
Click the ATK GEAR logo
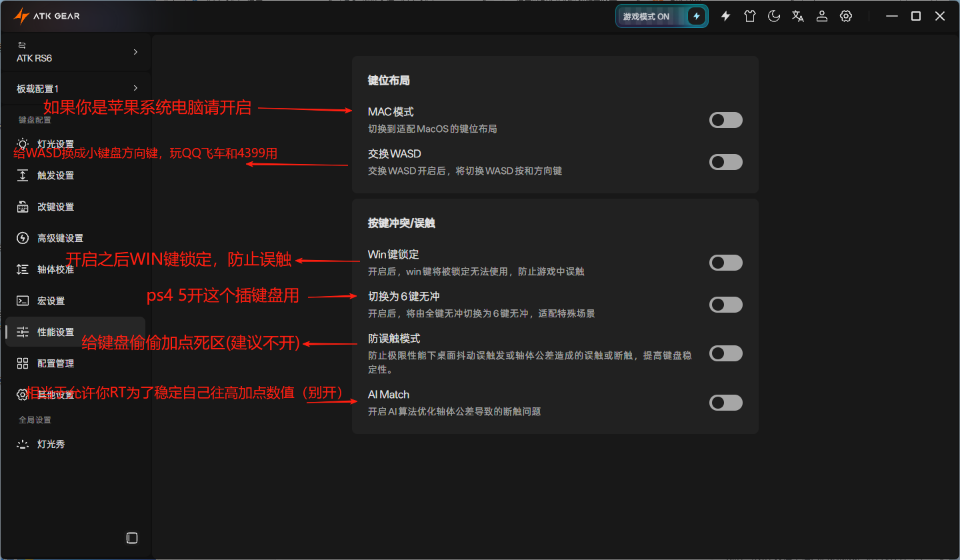[x=47, y=16]
